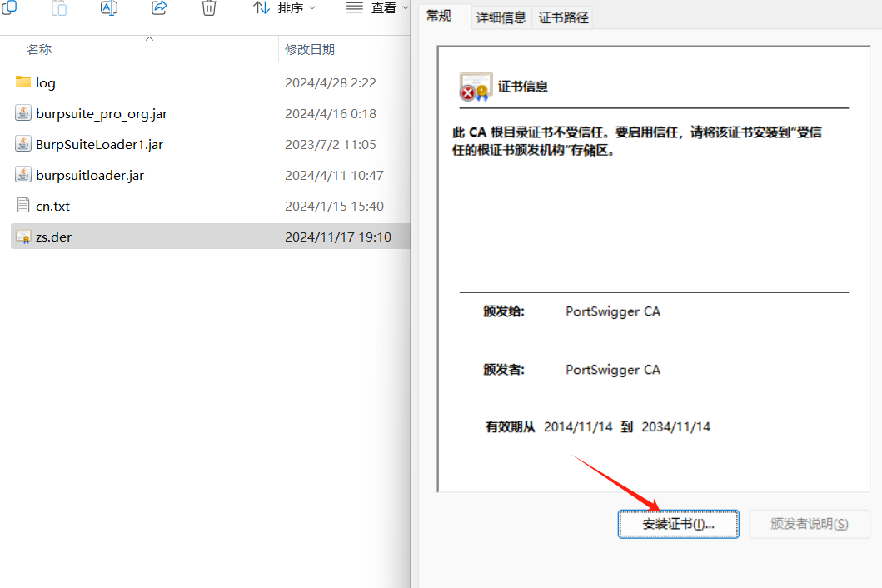Select the BurpSuiteLoader1.jar file icon

click(23, 144)
